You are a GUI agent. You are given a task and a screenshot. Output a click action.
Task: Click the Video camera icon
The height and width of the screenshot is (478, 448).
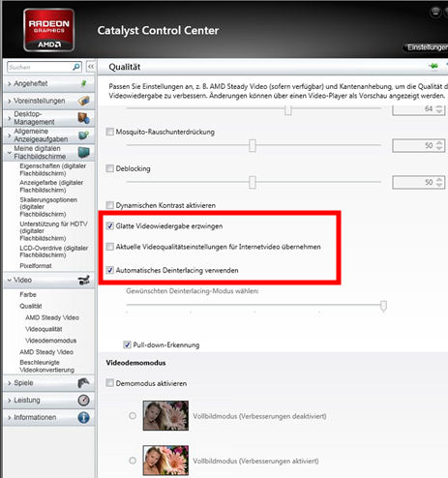tap(84, 280)
